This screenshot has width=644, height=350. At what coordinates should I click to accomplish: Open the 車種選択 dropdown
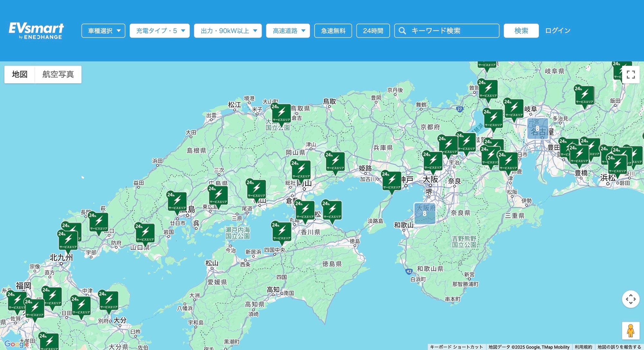click(x=103, y=31)
